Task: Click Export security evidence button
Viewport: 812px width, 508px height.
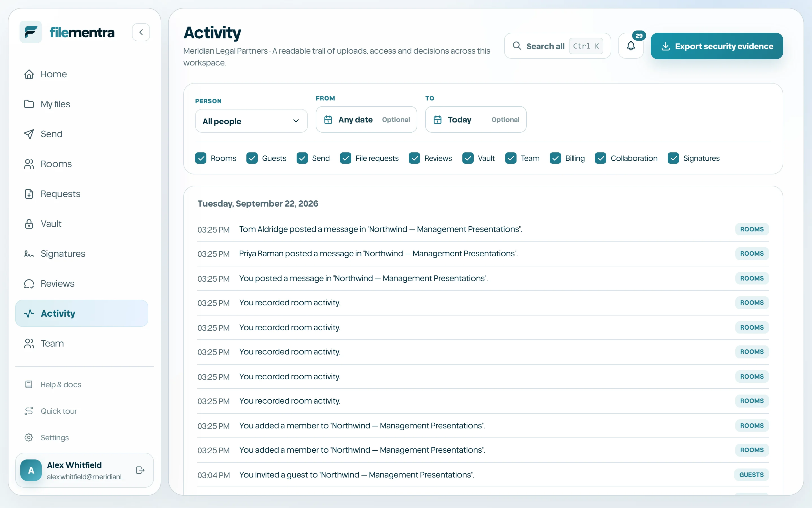Action: point(717,46)
